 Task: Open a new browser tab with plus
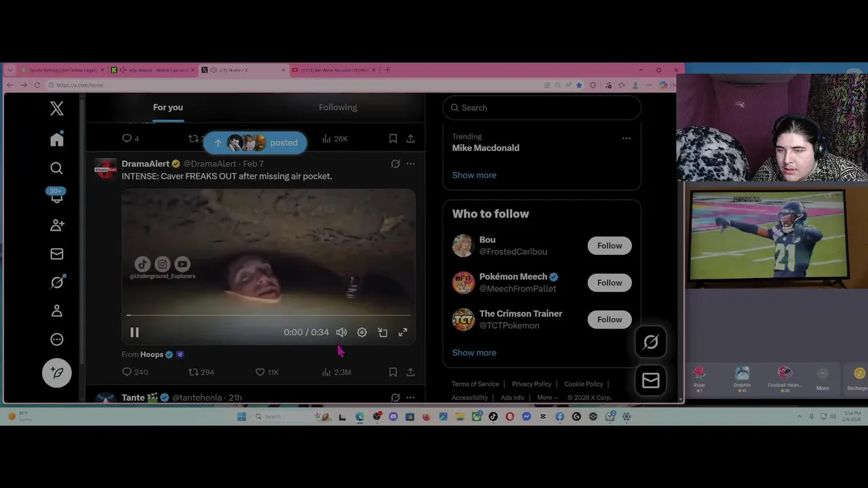[x=387, y=70]
